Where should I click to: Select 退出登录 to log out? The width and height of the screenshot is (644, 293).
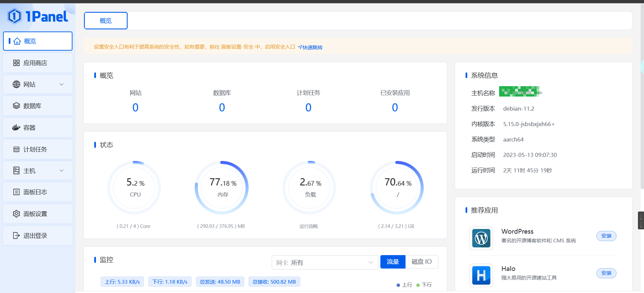click(x=38, y=236)
